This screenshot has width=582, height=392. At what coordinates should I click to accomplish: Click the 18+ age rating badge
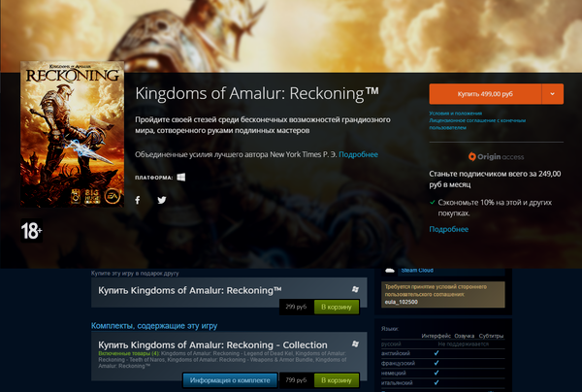[x=31, y=231]
